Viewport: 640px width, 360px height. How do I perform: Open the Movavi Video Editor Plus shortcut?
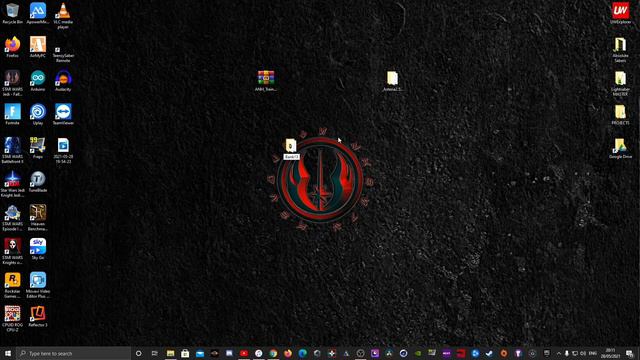point(38,285)
